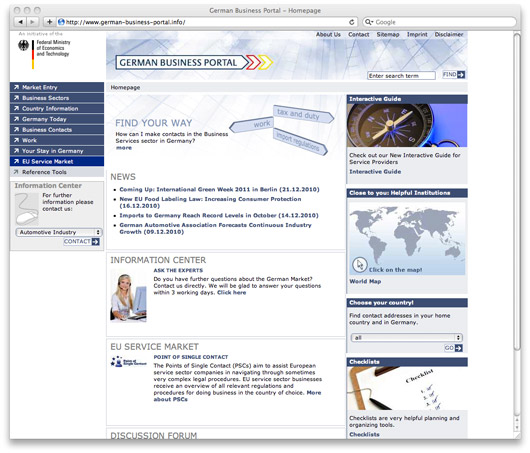Open EU Service Market menu item
The width and height of the screenshot is (530, 453).
click(x=57, y=161)
